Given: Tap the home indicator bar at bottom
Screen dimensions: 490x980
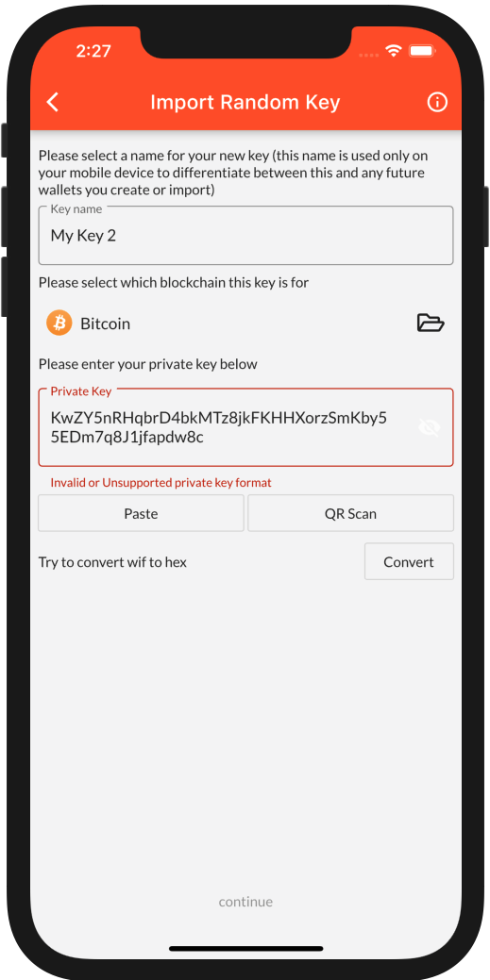Looking at the screenshot, I should pos(245,949).
